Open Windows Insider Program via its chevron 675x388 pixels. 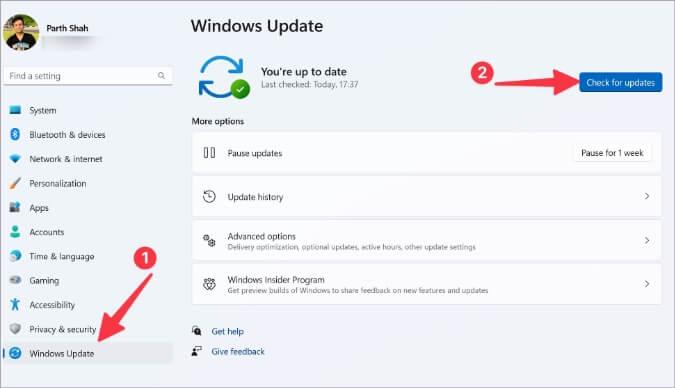[x=647, y=284]
